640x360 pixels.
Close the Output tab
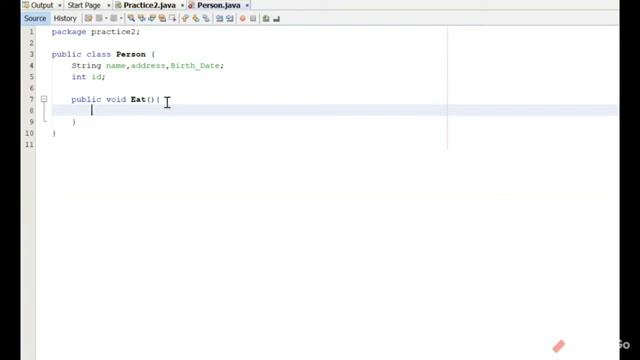[x=60, y=6]
